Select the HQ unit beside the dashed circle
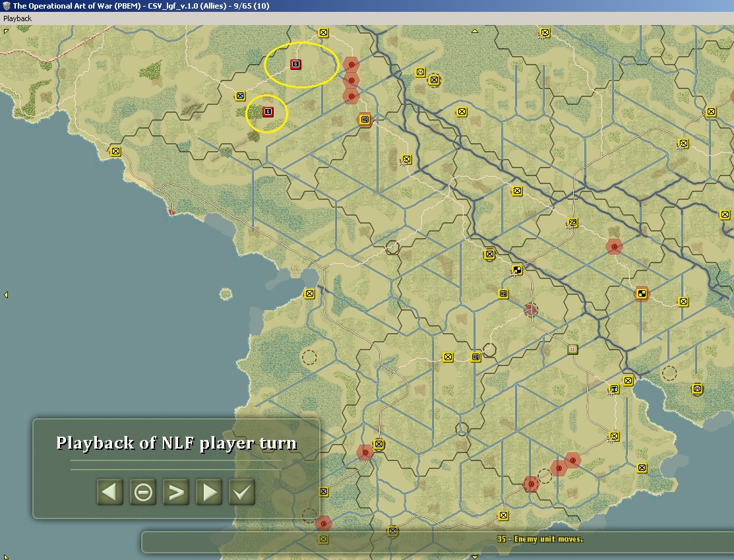Viewport: 734px width, 560px height. click(x=475, y=358)
